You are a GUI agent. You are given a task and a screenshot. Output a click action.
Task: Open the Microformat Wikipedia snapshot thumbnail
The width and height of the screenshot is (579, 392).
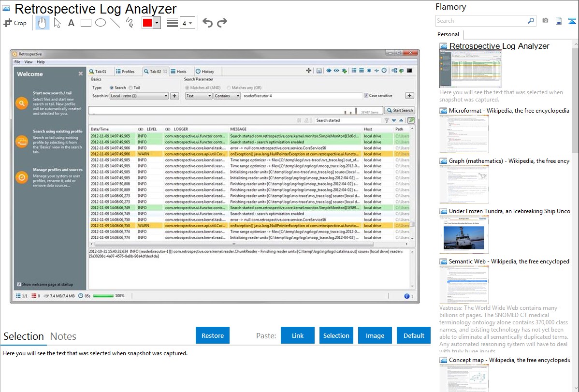tap(464, 134)
